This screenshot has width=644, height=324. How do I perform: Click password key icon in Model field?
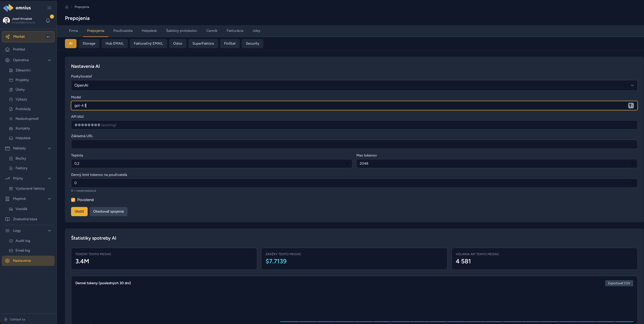click(631, 106)
